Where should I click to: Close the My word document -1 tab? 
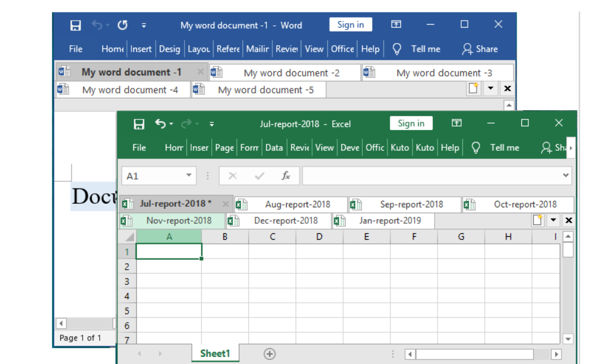point(201,72)
